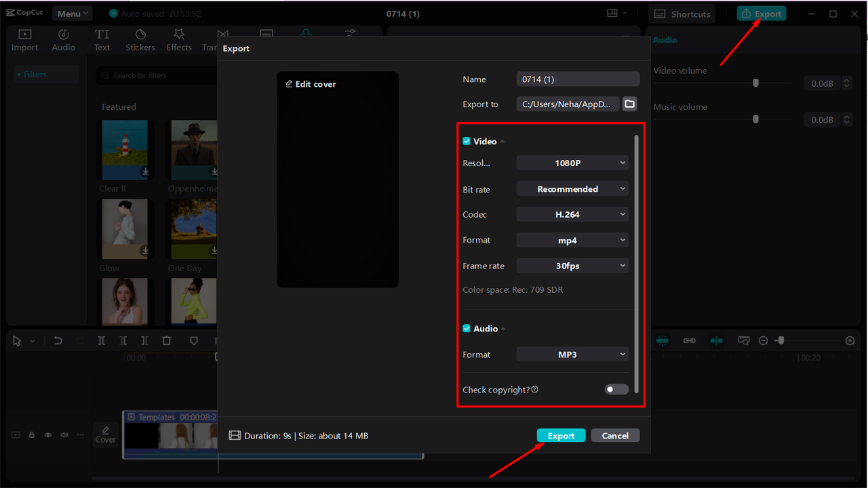Mute the track with speaker icon
868x488 pixels.
[64, 435]
